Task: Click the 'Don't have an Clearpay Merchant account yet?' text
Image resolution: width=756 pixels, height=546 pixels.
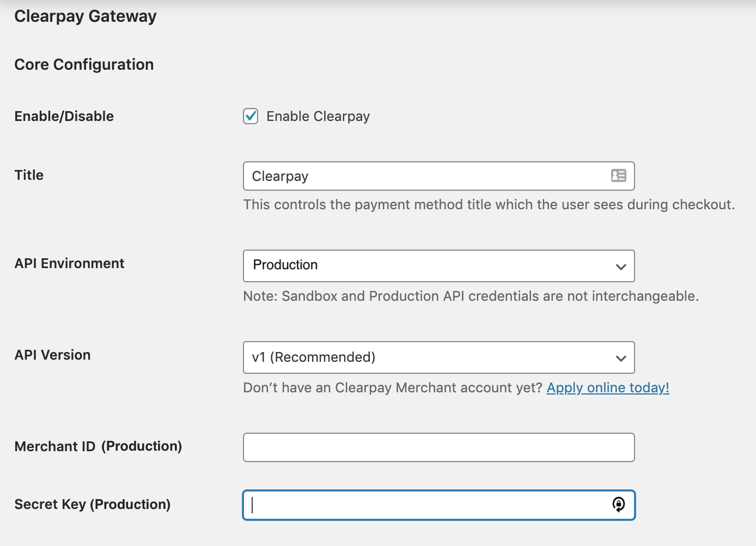Action: tap(393, 388)
